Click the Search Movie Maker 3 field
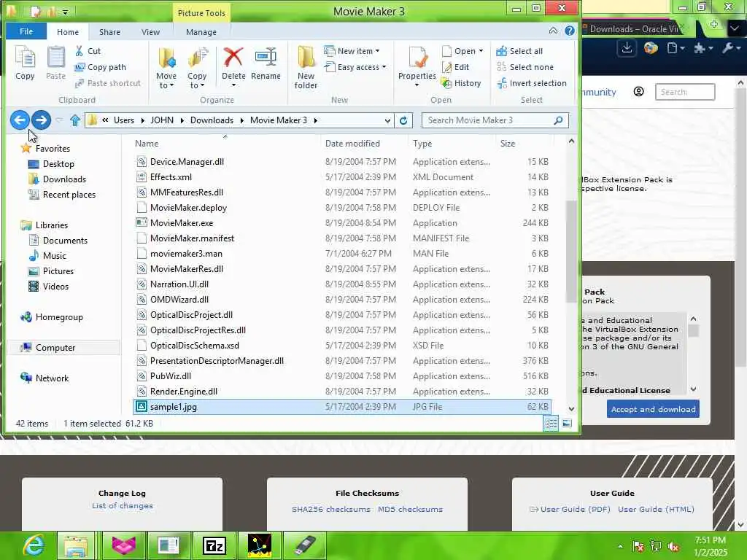Image resolution: width=747 pixels, height=560 pixels. pyautogui.click(x=495, y=120)
